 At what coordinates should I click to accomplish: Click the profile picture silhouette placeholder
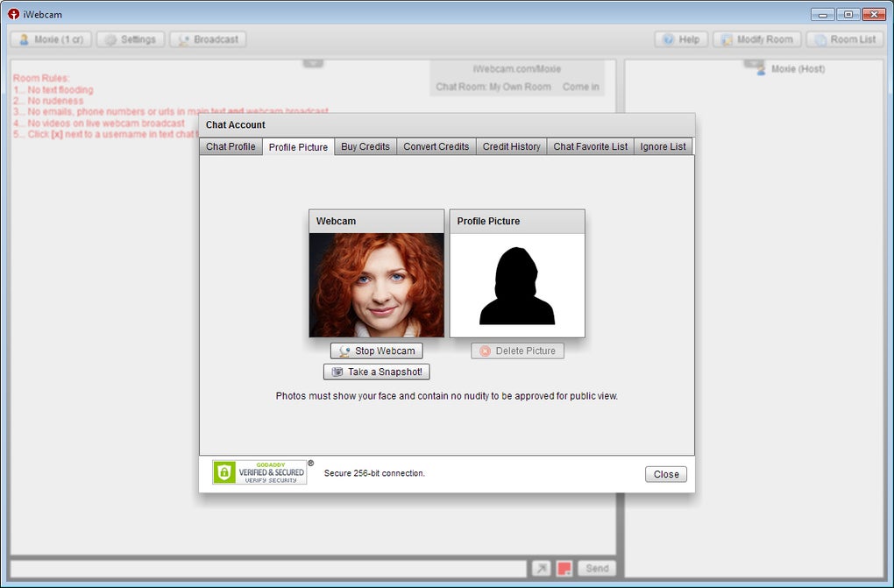click(517, 285)
